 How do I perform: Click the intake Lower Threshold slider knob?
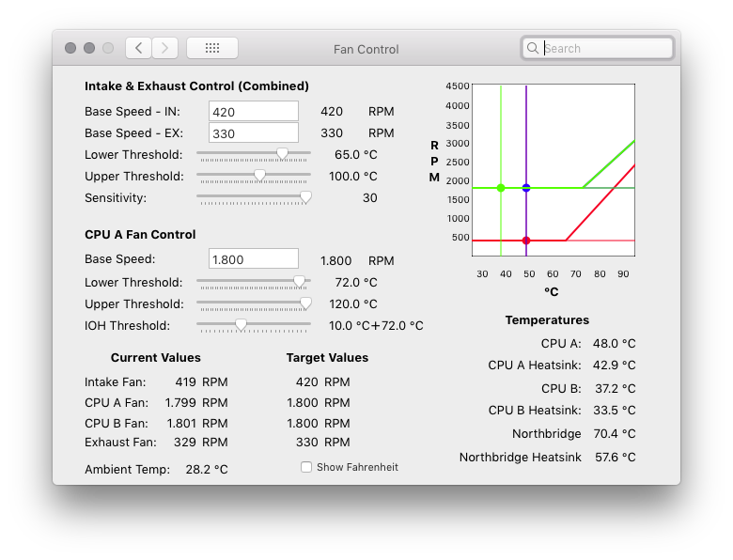point(282,153)
